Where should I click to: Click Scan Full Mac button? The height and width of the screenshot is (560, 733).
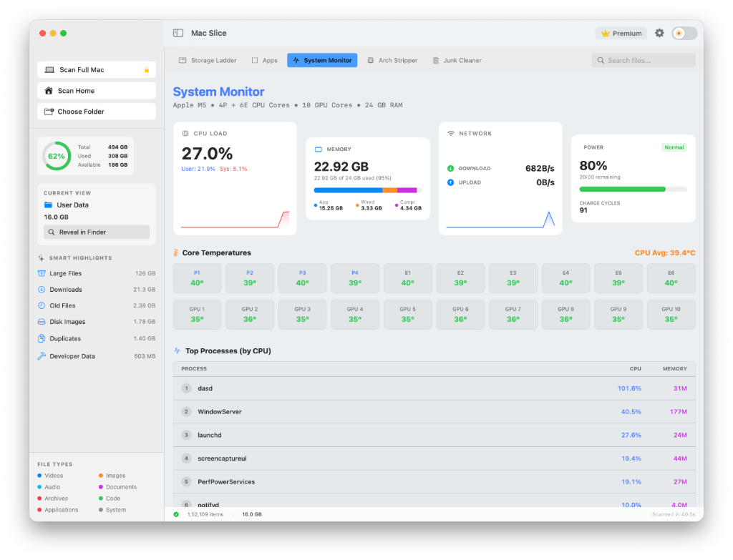click(x=97, y=69)
